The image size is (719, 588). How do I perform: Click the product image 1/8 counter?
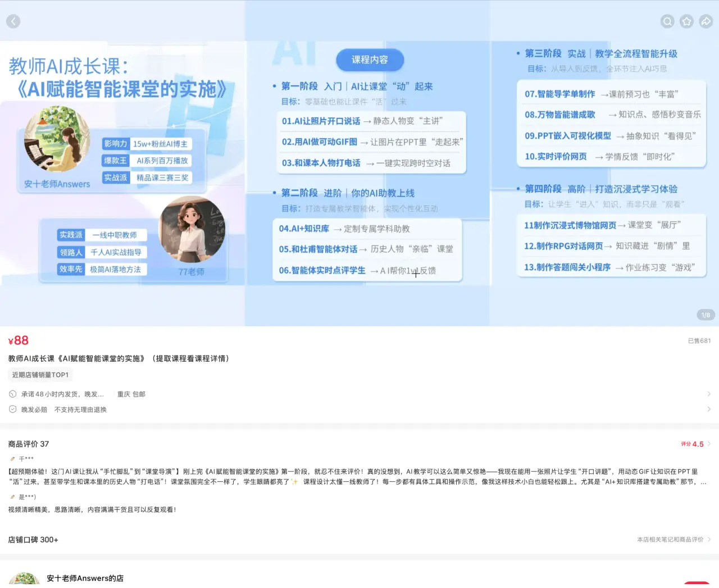click(x=706, y=315)
